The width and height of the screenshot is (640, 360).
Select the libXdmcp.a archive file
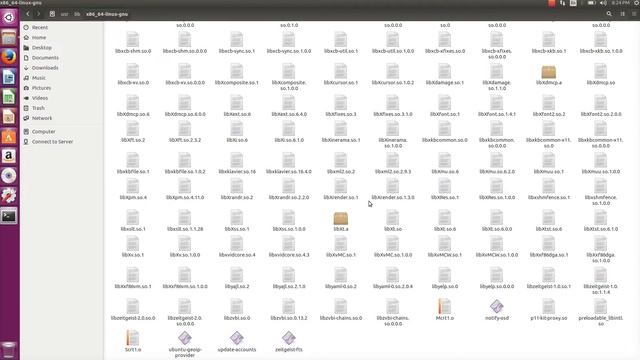pyautogui.click(x=549, y=75)
